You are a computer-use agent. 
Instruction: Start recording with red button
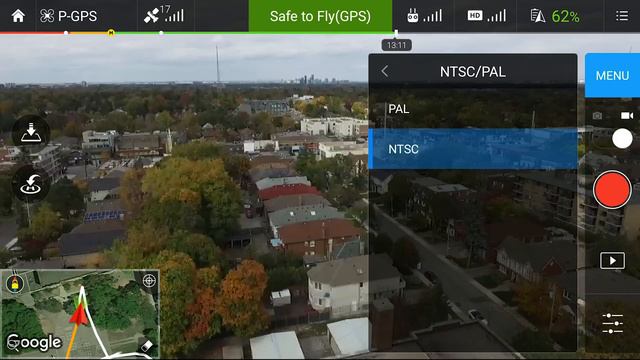tap(611, 190)
